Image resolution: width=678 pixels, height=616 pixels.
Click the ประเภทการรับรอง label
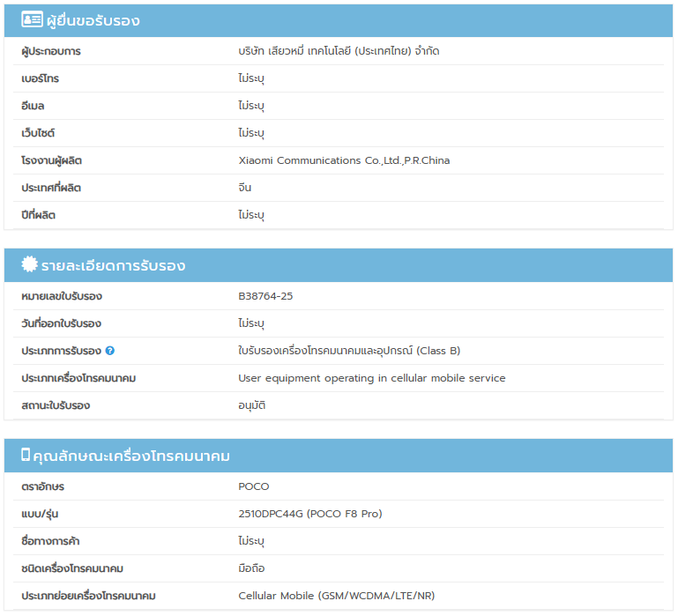(x=61, y=351)
